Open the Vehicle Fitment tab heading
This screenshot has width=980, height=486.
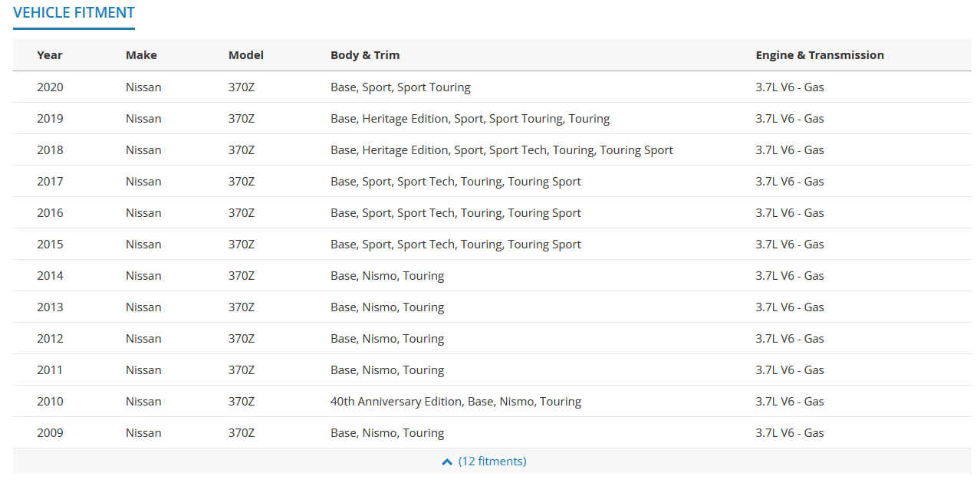(x=74, y=13)
